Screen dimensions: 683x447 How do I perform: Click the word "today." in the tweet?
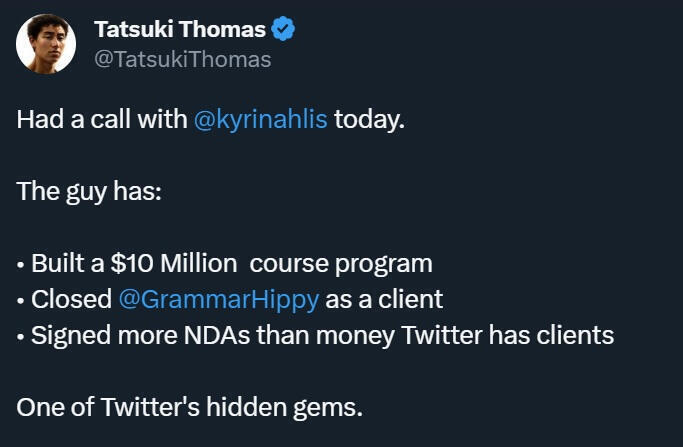pyautogui.click(x=370, y=120)
